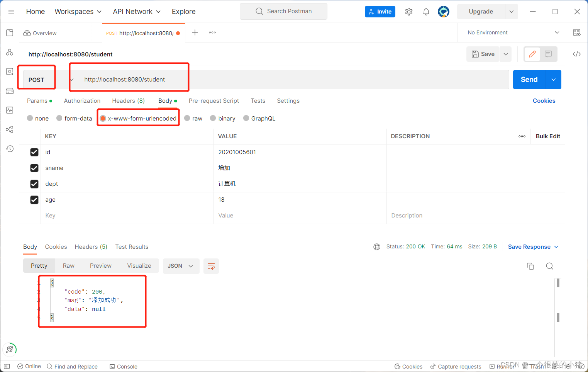
Task: Open the Pre-request Script tab
Action: click(214, 101)
